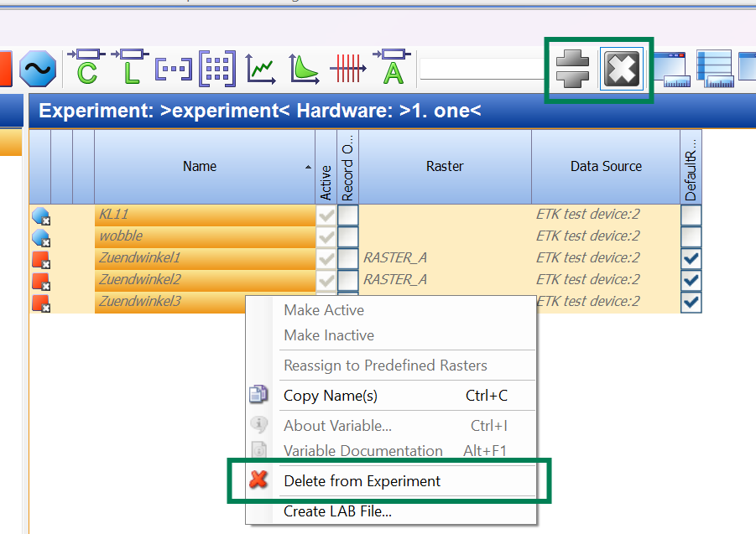
Task: Select Copy Name(s) from context menu
Action: click(x=331, y=396)
